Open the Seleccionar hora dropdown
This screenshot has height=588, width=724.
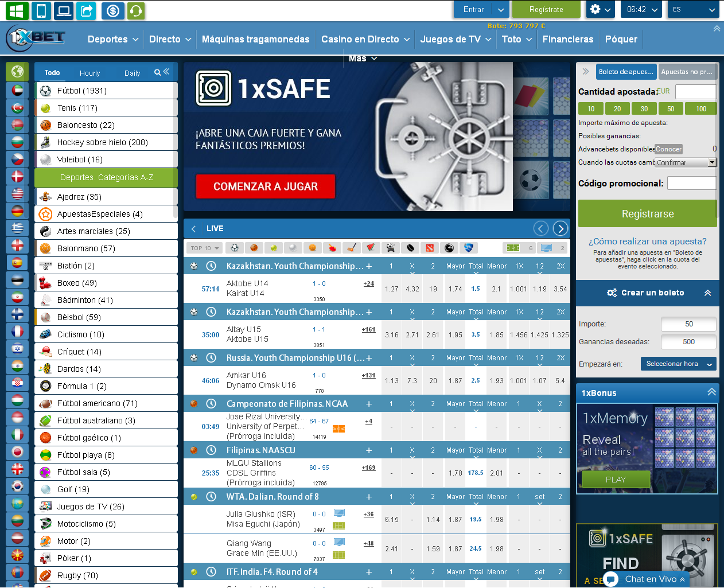(x=679, y=364)
